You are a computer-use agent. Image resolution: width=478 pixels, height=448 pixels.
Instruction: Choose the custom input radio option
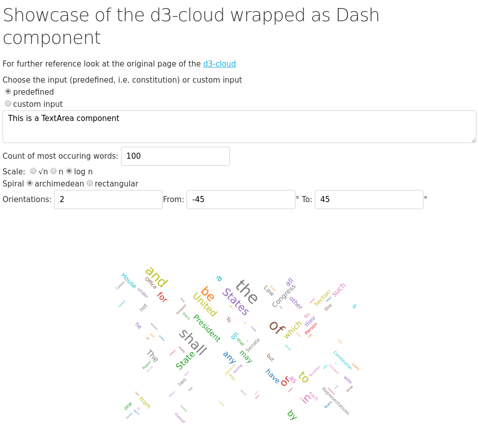pyautogui.click(x=8, y=104)
